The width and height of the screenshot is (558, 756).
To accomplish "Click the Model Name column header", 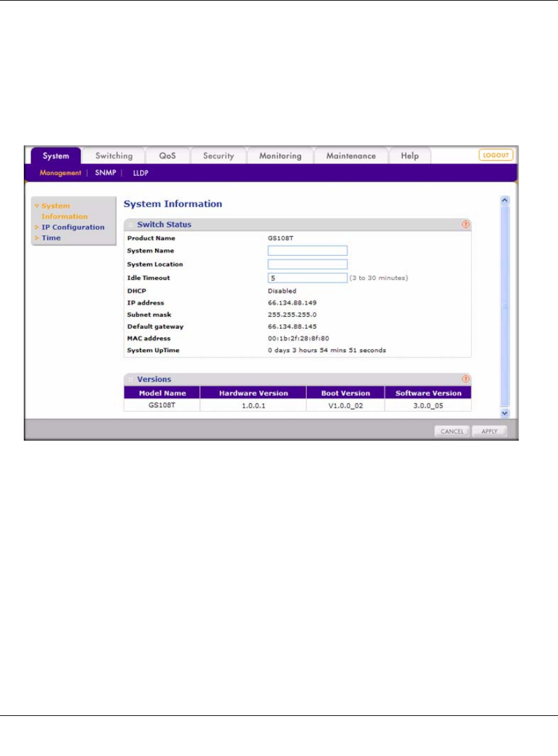I will click(x=162, y=393).
